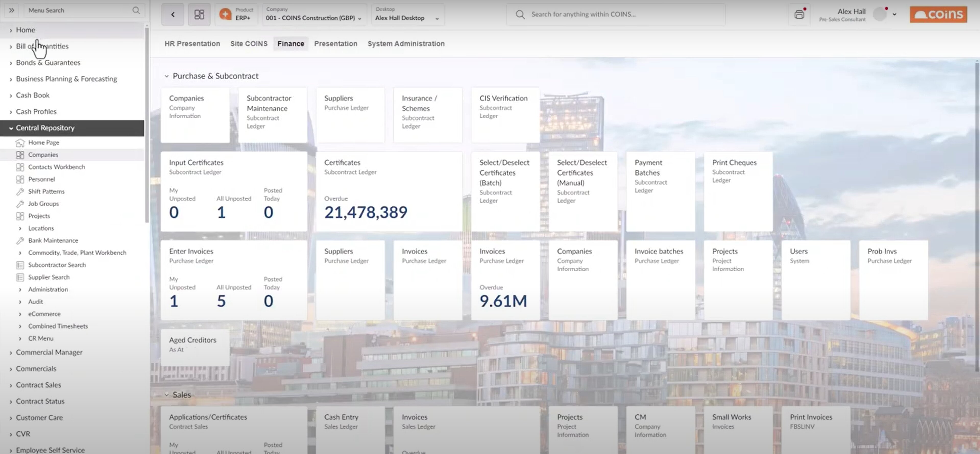Open Shift Patterns wrench item in sidebar
The image size is (980, 454).
(x=46, y=192)
